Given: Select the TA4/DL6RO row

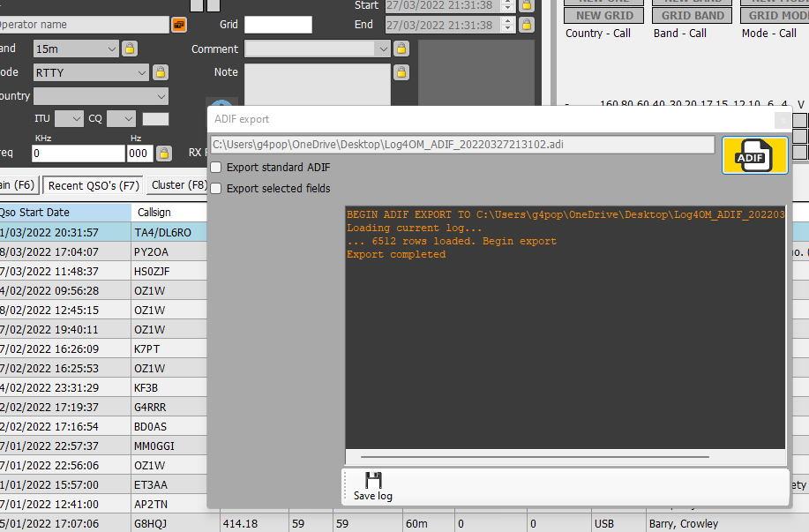Looking at the screenshot, I should pos(103,233).
